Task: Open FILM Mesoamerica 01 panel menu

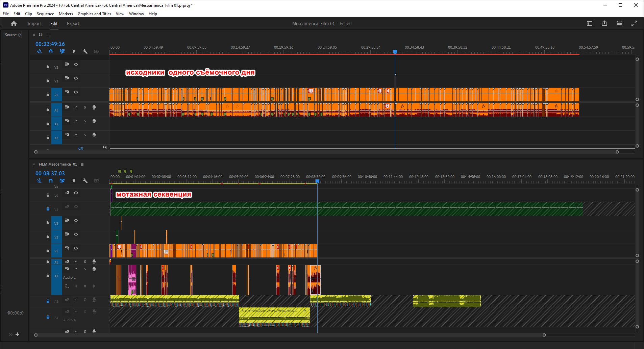Action: (x=82, y=164)
